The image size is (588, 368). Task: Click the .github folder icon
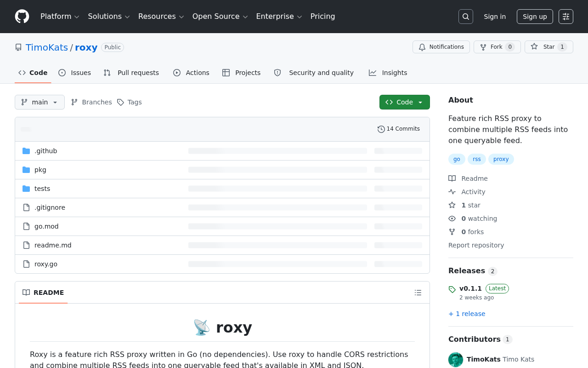tap(26, 151)
